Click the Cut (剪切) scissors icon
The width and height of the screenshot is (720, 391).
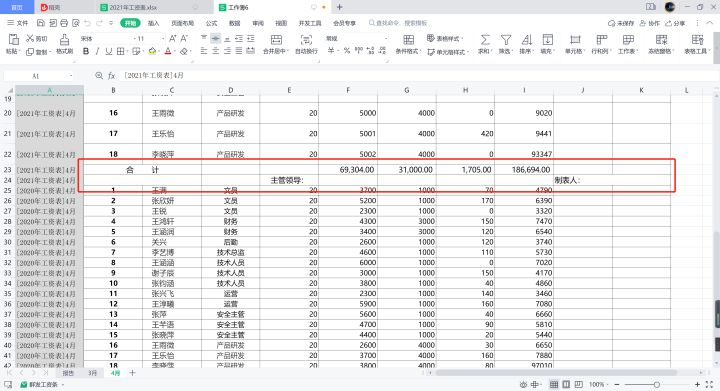30,39
